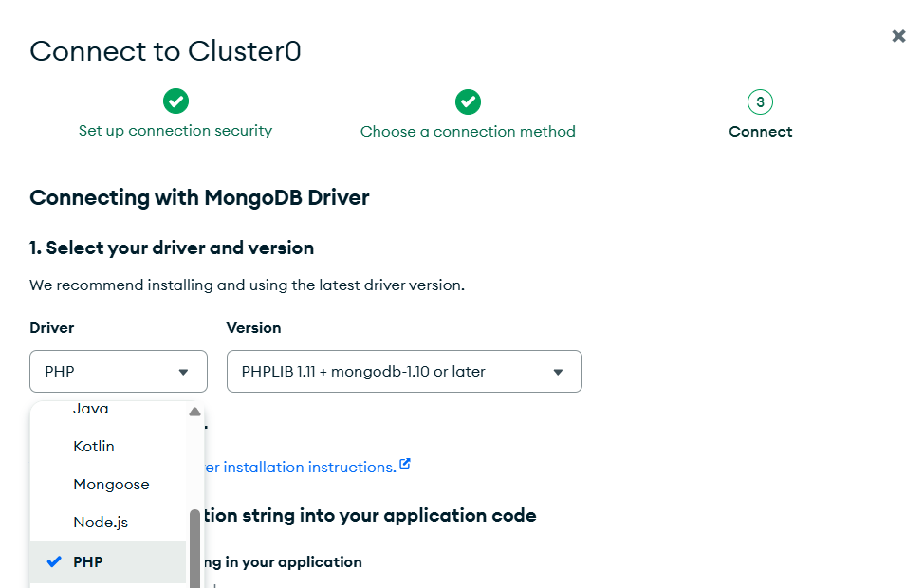Click the Connecting with MongoDB Driver heading
923x588 pixels.
point(199,198)
